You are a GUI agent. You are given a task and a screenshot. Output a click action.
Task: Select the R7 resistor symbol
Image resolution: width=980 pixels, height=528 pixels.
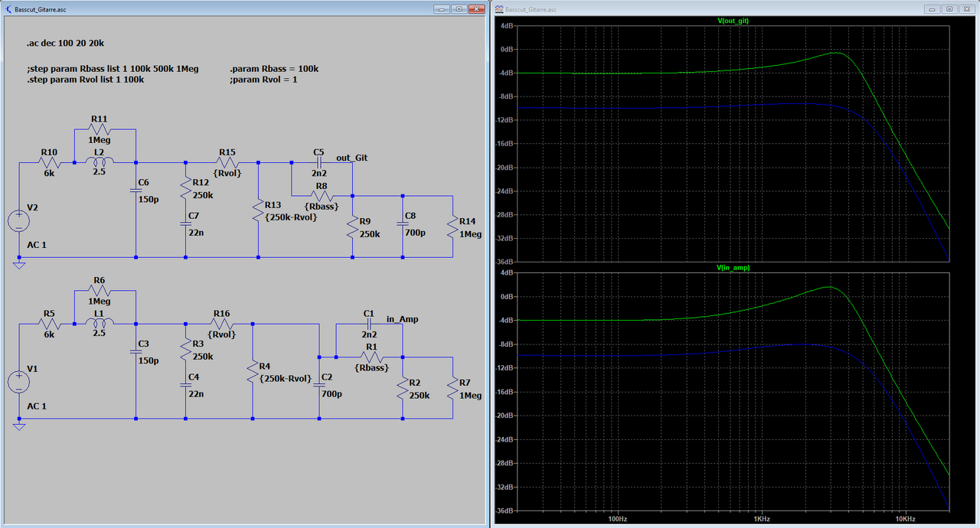tap(452, 388)
